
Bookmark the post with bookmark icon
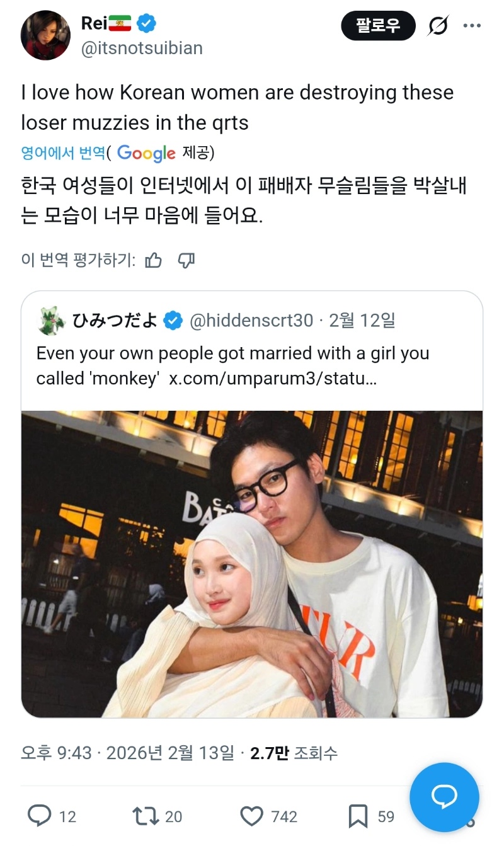click(x=358, y=816)
